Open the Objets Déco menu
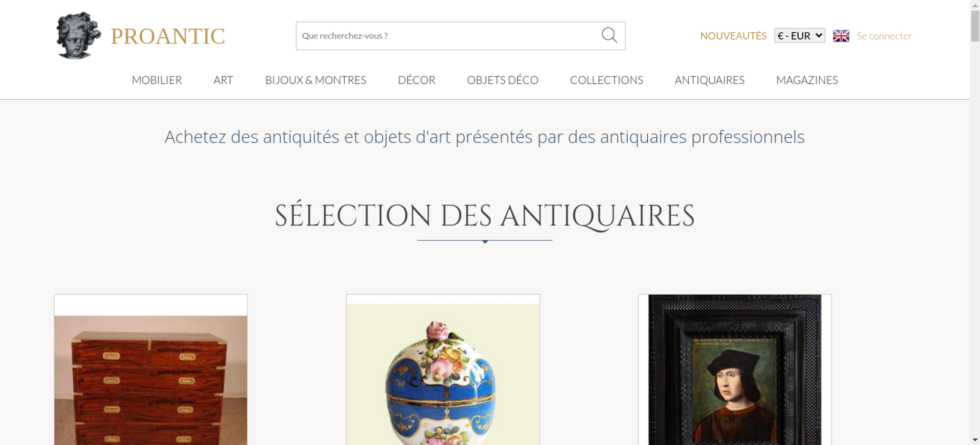980x445 pixels. tap(503, 80)
